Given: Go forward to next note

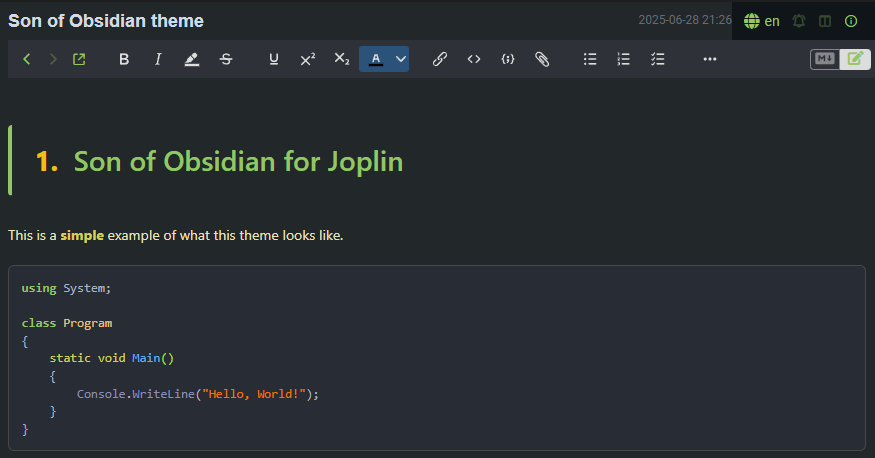Looking at the screenshot, I should pos(53,59).
